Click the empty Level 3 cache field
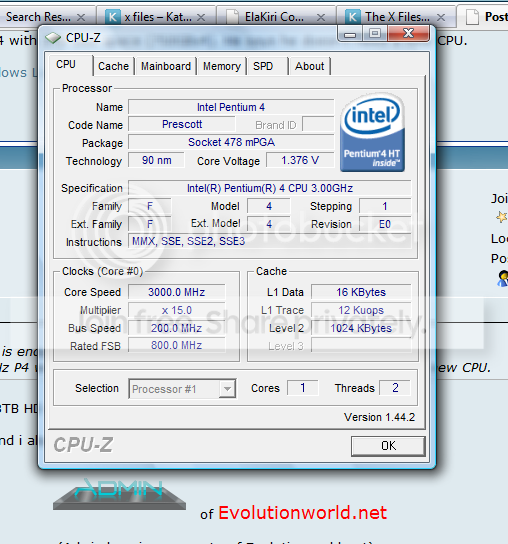508x544 pixels. (x=361, y=346)
